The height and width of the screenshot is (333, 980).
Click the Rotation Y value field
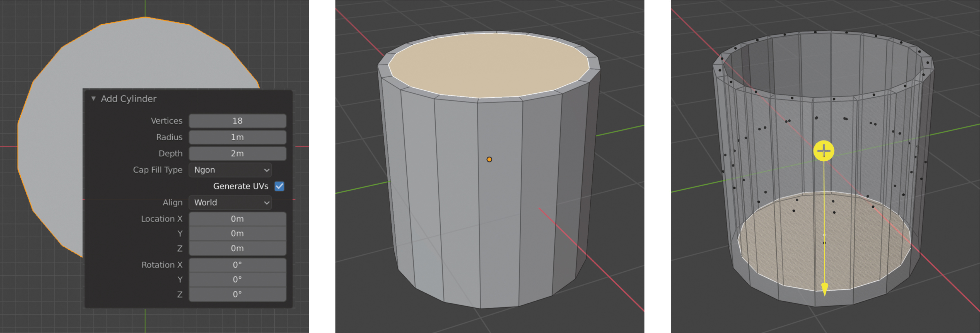click(x=237, y=279)
